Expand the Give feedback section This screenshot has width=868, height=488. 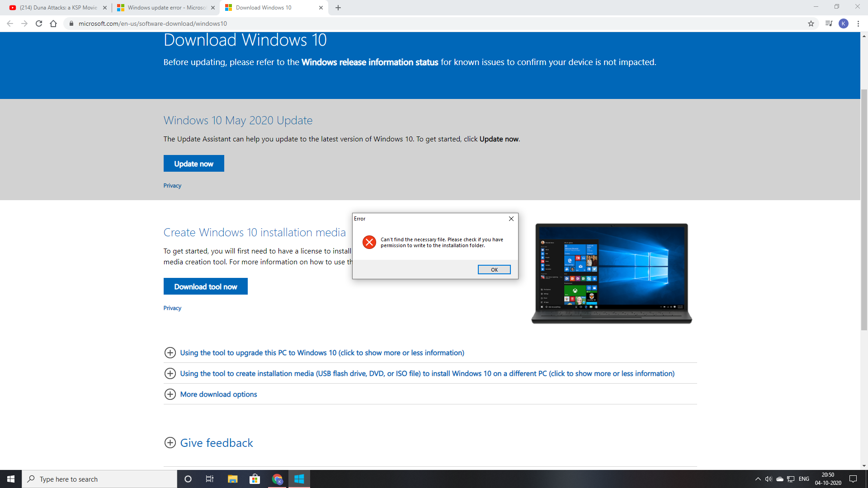click(208, 443)
